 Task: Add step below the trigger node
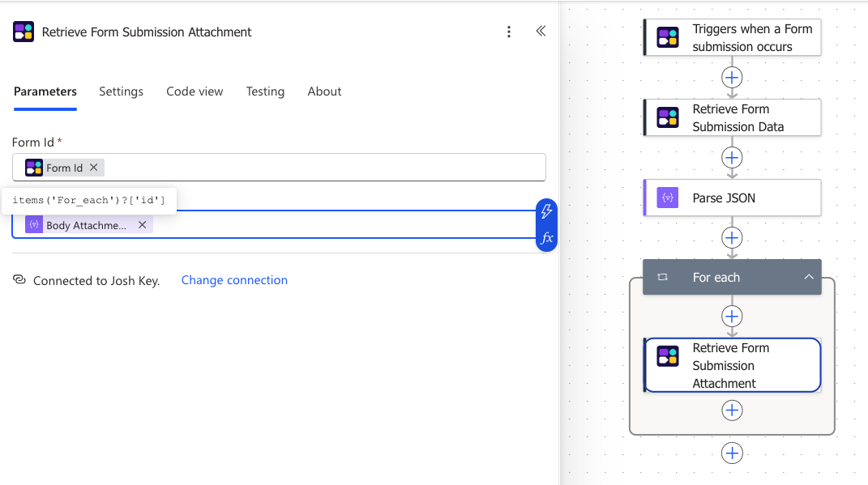pos(732,78)
